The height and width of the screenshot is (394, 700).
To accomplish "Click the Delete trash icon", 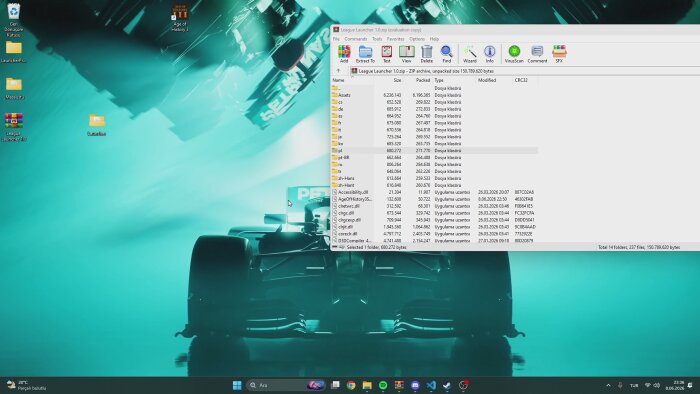I will (427, 54).
